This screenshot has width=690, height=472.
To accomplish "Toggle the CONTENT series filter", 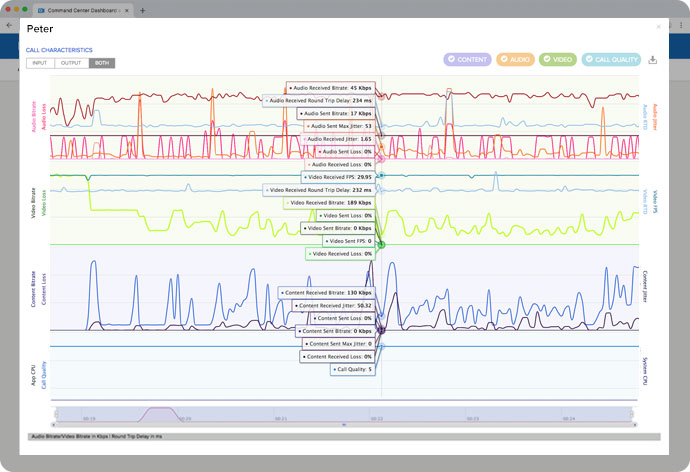I will coord(467,59).
